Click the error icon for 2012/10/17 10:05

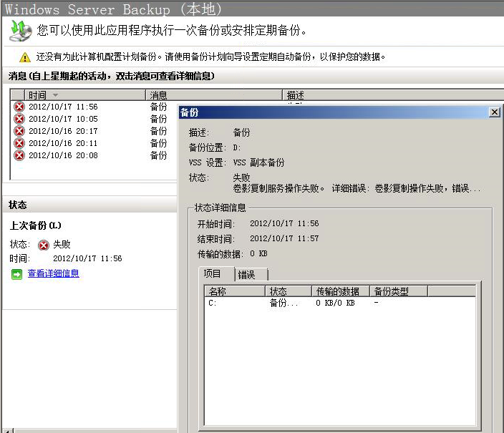pyautogui.click(x=19, y=119)
